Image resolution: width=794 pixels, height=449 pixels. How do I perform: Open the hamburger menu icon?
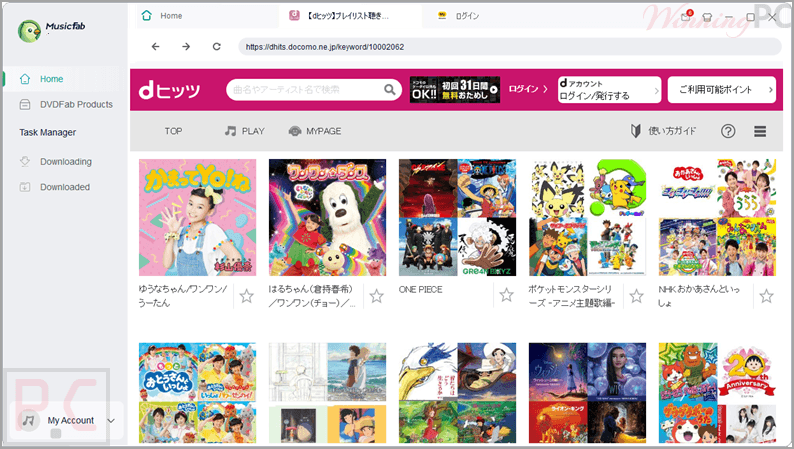click(760, 132)
